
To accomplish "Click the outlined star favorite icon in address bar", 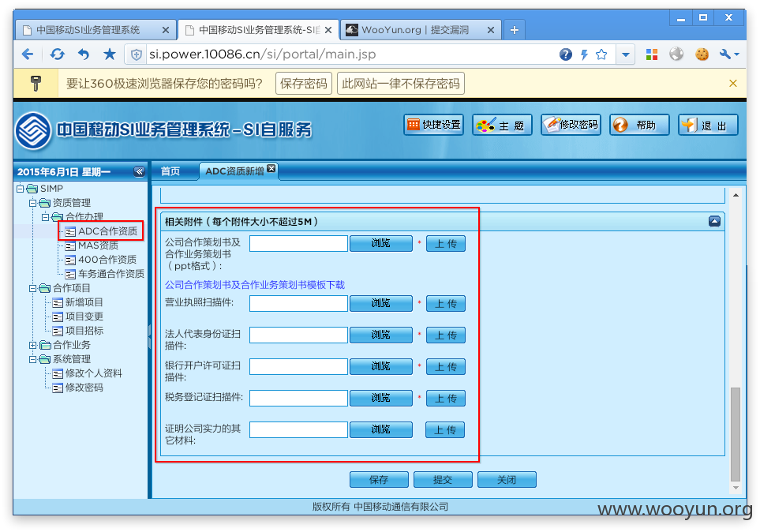I will [601, 54].
